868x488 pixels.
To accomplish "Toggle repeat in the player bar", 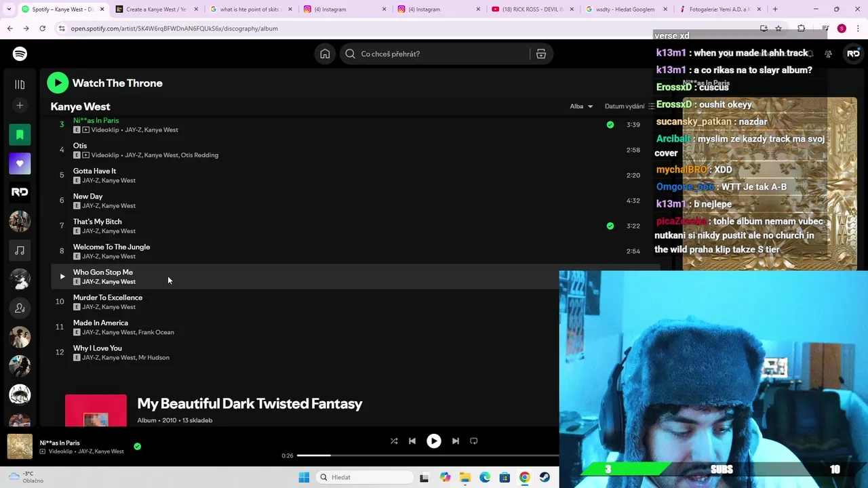I will coord(473,441).
